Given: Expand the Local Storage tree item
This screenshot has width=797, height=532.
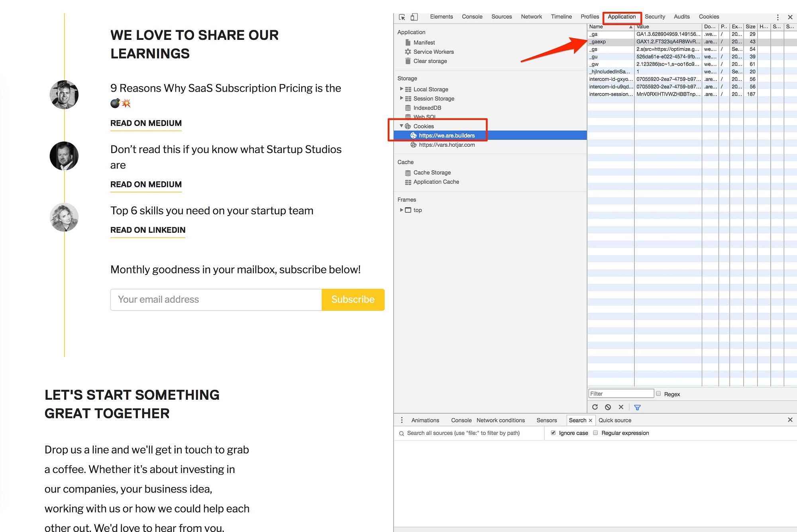Looking at the screenshot, I should click(x=401, y=89).
